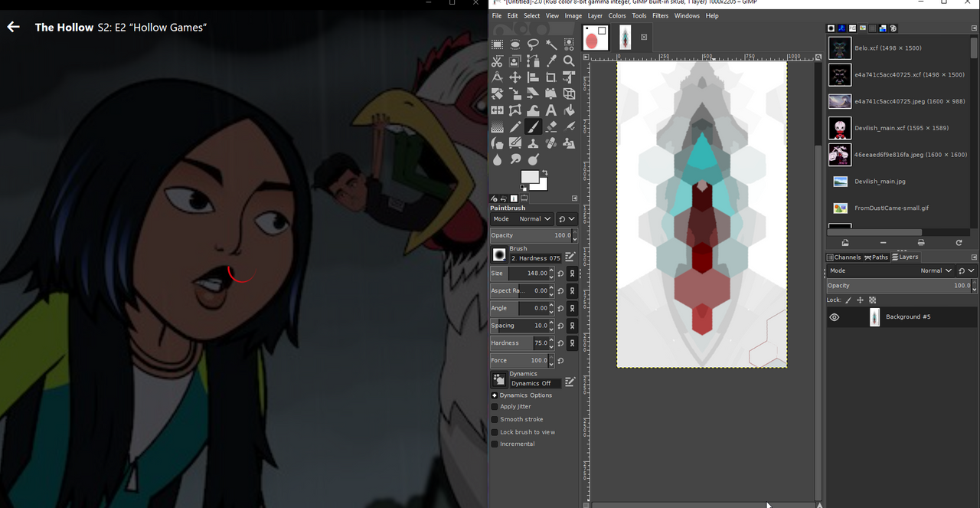980x508 pixels.
Task: Enable Apply Jitter checkbox
Action: [x=495, y=407]
